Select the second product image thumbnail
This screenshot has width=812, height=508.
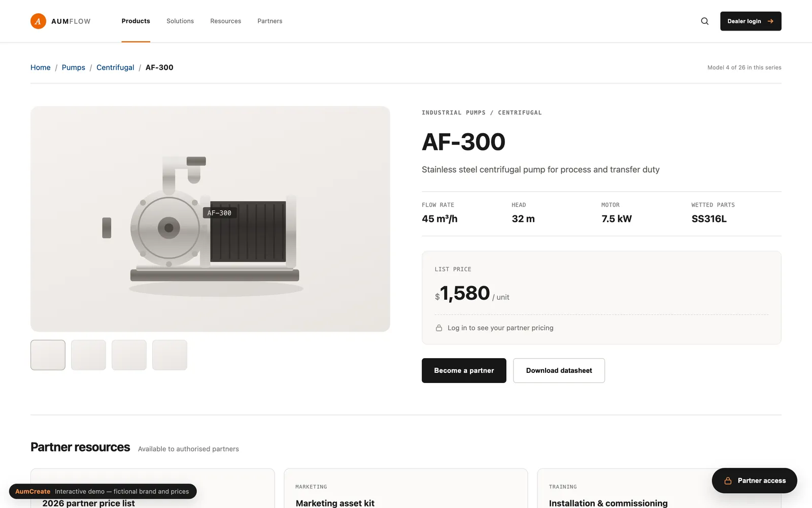(88, 355)
